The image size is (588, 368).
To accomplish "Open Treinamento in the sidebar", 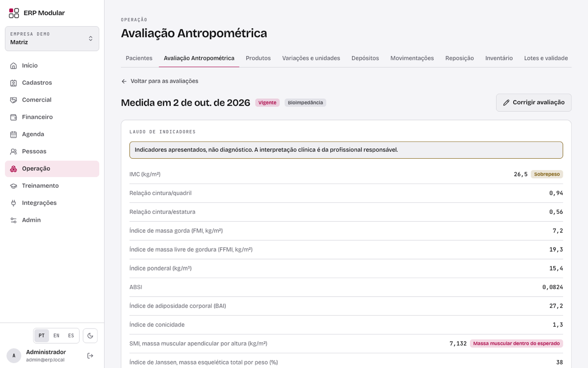I will (x=52, y=186).
